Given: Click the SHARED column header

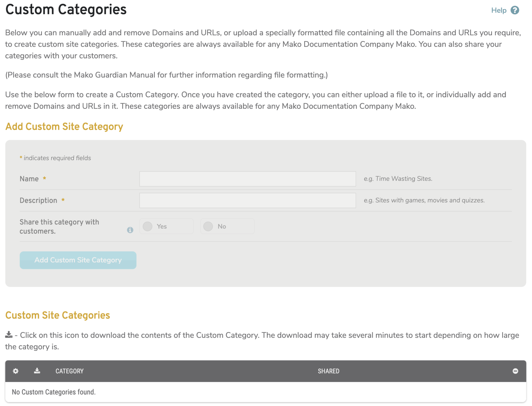Looking at the screenshot, I should (x=328, y=371).
